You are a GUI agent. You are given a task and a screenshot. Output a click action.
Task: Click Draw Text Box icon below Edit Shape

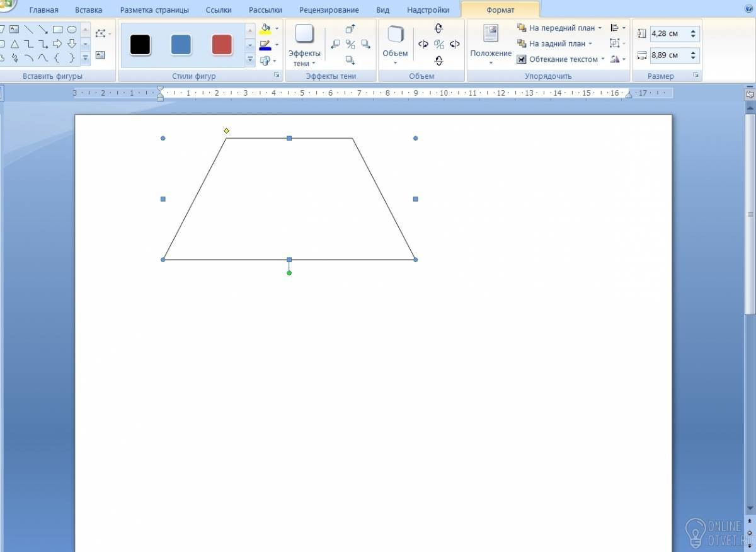coord(100,55)
